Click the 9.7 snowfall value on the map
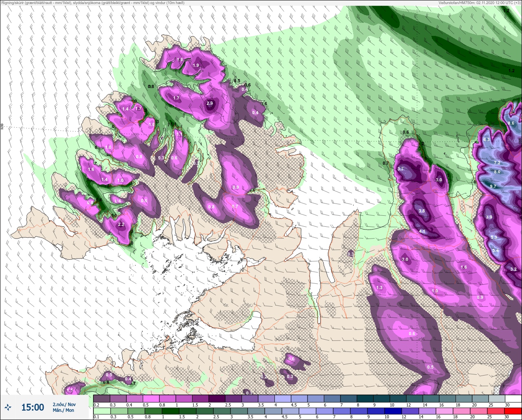This screenshot has height=420, width=522. pos(493,186)
